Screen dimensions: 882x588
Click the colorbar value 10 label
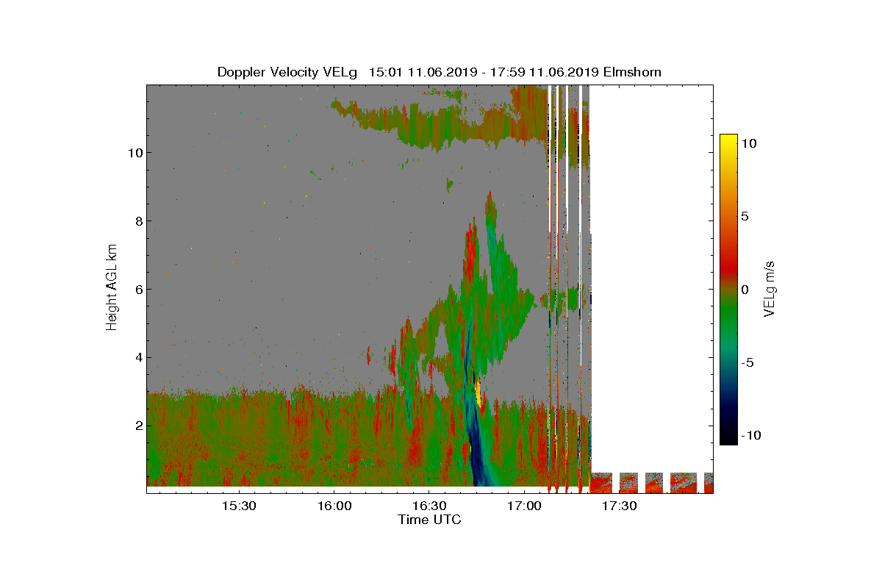click(749, 144)
